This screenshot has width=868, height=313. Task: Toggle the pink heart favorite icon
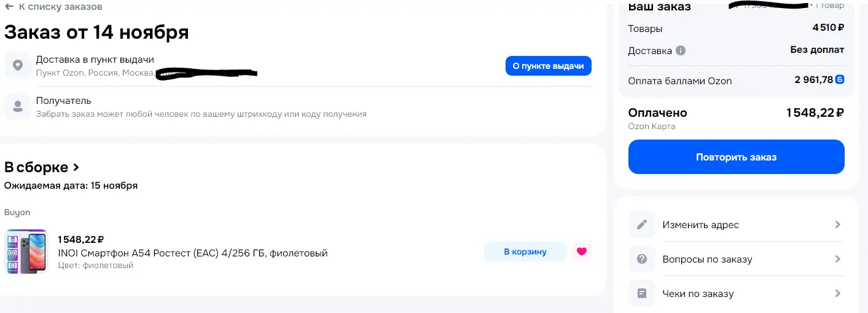pyautogui.click(x=582, y=252)
